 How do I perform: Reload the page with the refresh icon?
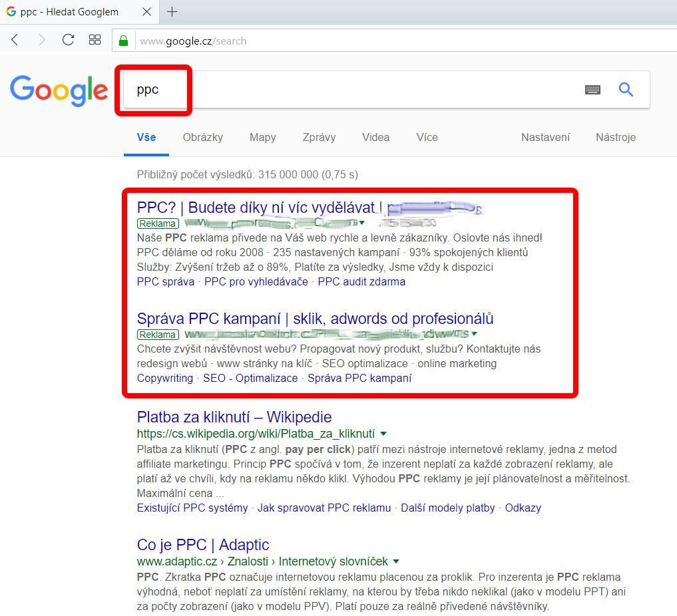(68, 40)
